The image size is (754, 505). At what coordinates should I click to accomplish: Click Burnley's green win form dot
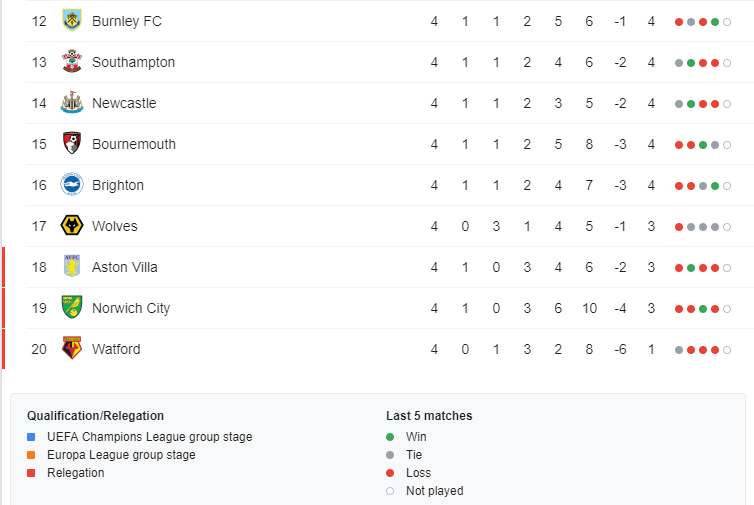click(715, 22)
